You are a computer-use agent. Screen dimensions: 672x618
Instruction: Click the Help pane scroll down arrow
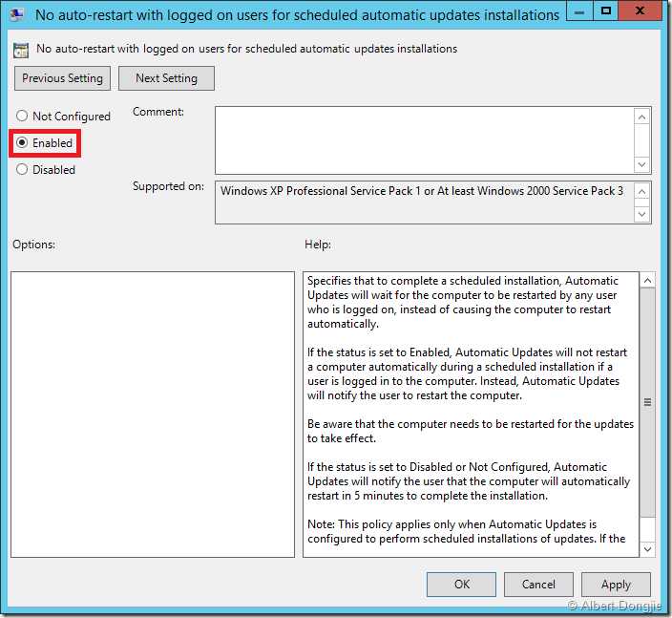pos(647,549)
